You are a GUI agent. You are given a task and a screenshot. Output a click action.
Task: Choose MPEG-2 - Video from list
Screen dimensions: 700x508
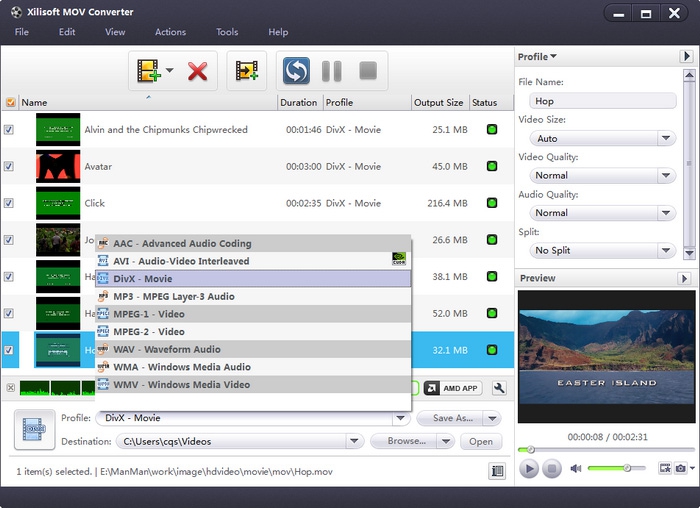(x=253, y=332)
